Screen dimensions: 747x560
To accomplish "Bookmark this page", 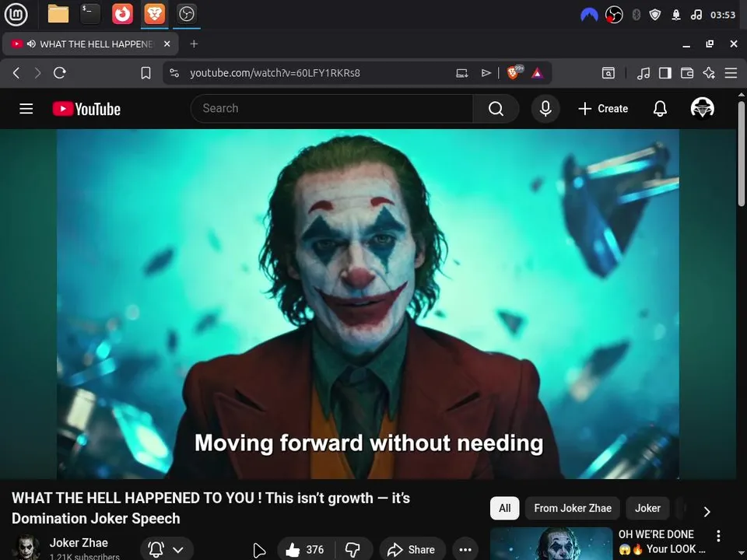I will [x=146, y=73].
